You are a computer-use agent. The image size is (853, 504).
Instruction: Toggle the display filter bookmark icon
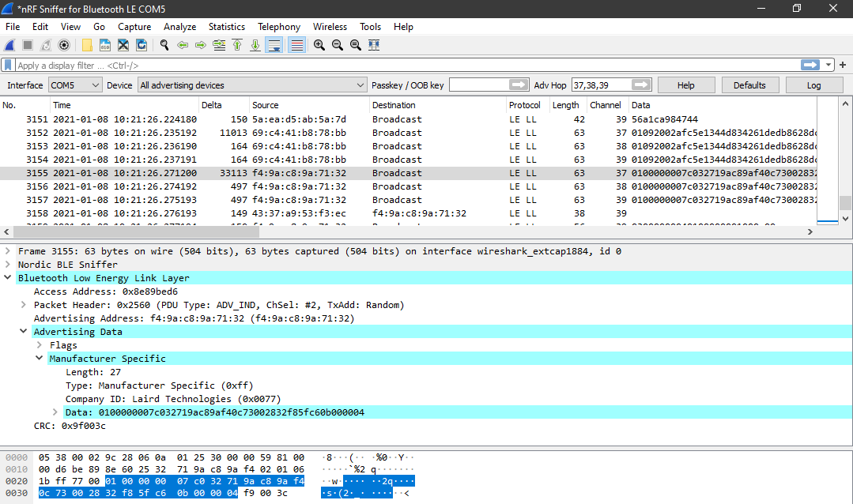pyautogui.click(x=6, y=65)
